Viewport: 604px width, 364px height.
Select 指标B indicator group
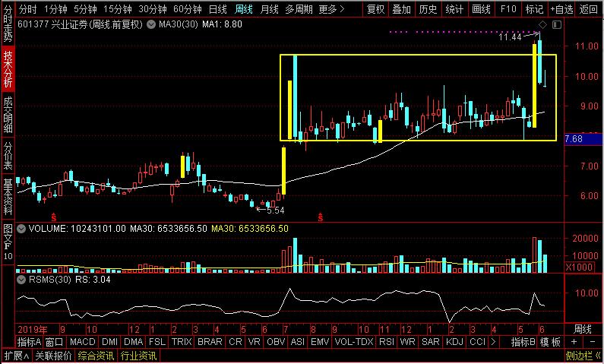[x=523, y=342]
